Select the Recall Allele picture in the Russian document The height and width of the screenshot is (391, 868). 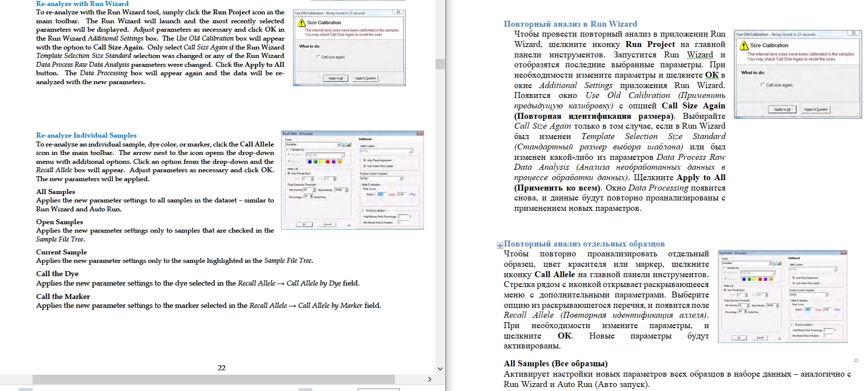coord(783,296)
